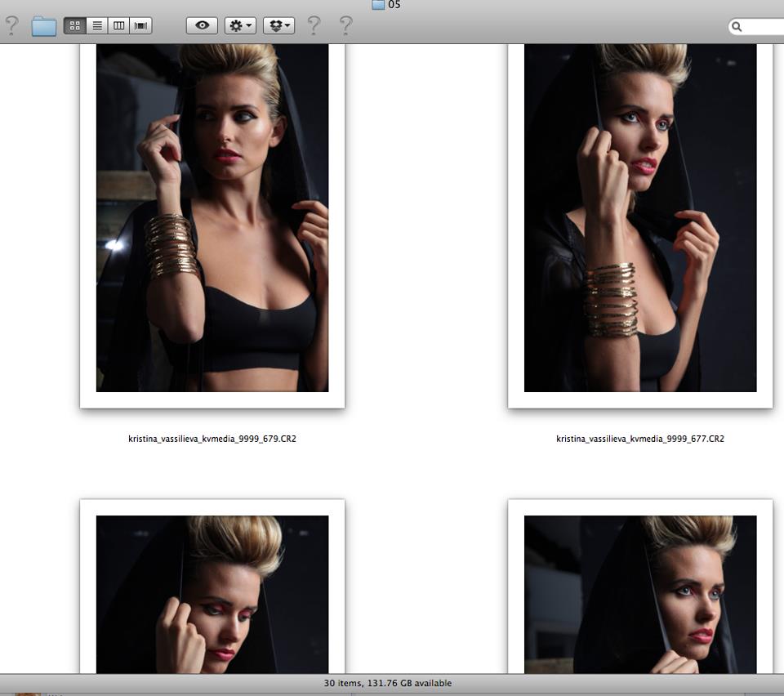Click the file name kristina_vassilieva_kvmedia_9999_679.CR2
The height and width of the screenshot is (696, 784).
[212, 439]
